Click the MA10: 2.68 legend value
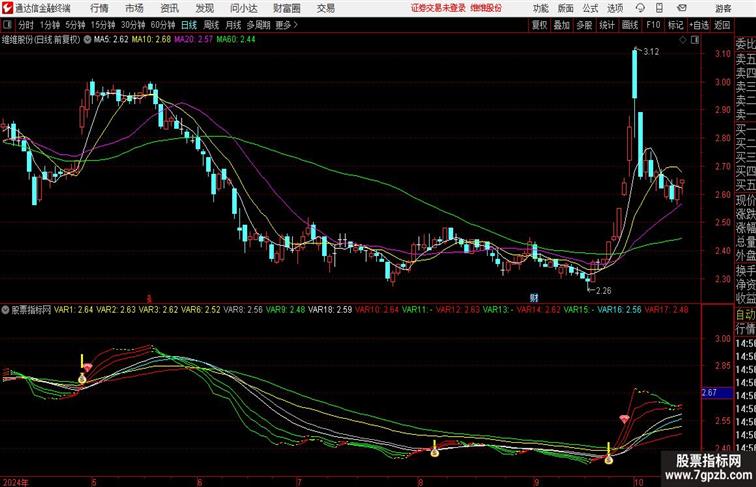 pyautogui.click(x=151, y=40)
